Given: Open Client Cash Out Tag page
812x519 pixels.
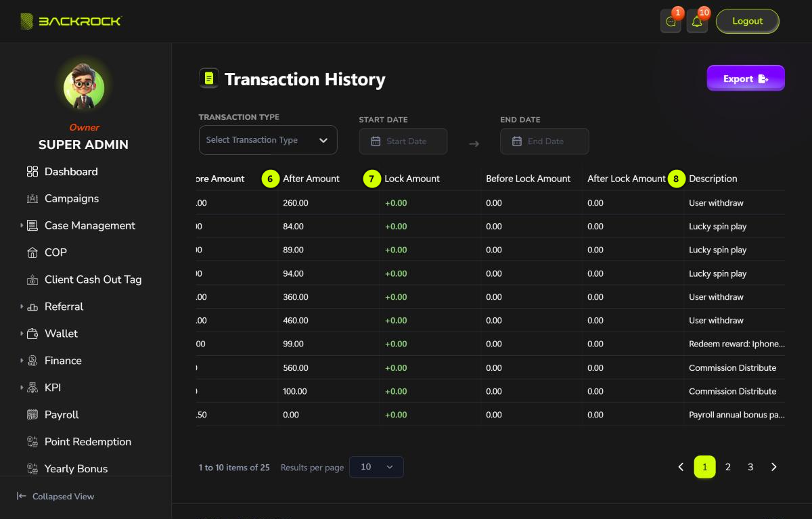Looking at the screenshot, I should [x=93, y=279].
